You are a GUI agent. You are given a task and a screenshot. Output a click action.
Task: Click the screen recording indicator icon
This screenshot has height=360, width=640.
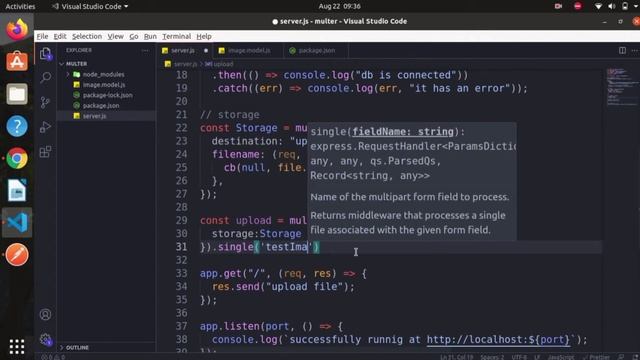point(558,6)
